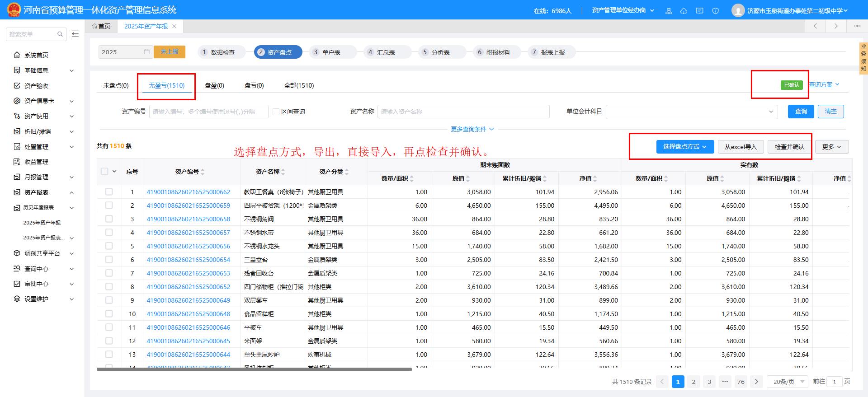Open the 资产管理单位经办岗 role dropdown
The image size is (868, 397).
pos(623,10)
